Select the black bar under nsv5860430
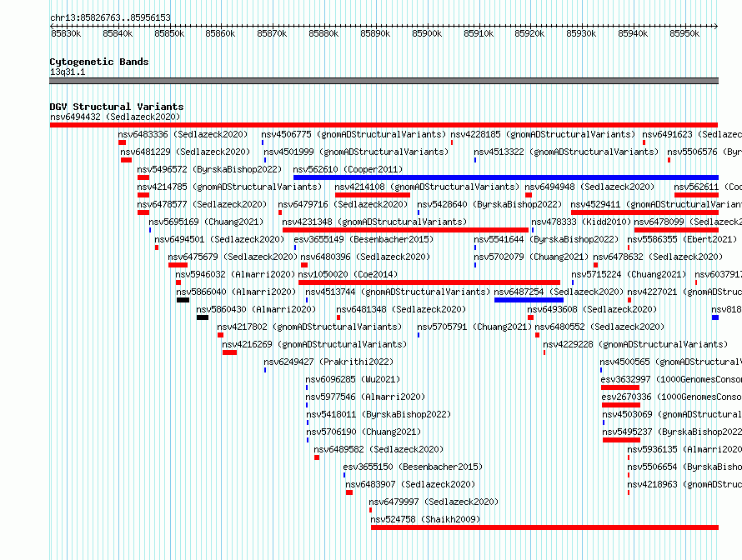742x560 pixels. pyautogui.click(x=203, y=317)
